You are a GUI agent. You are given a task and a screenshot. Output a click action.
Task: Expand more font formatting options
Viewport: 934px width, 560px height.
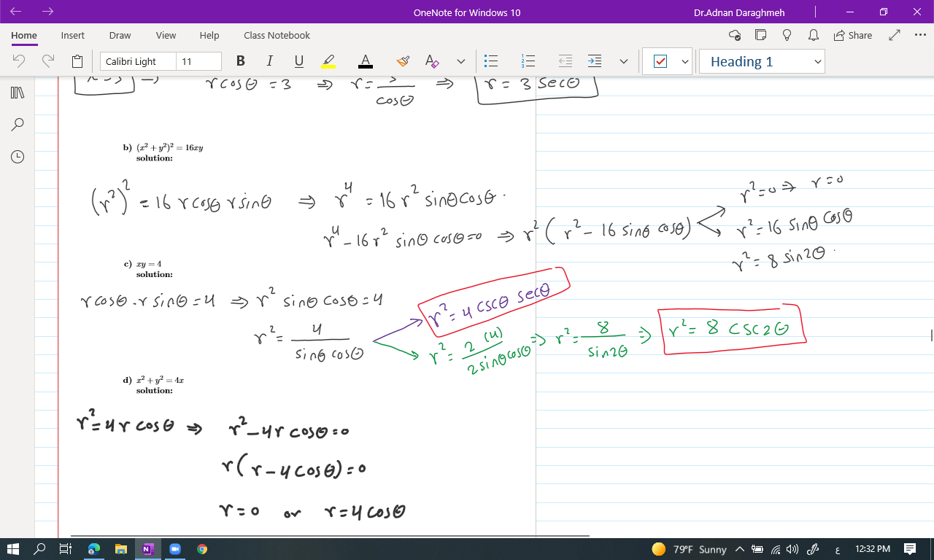point(460,61)
